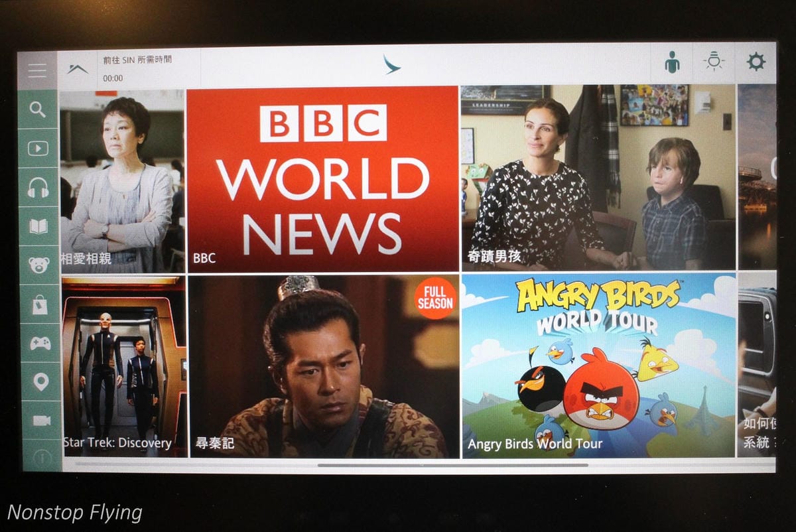Click the Cathay Pacific logo
The image size is (796, 532).
(391, 64)
